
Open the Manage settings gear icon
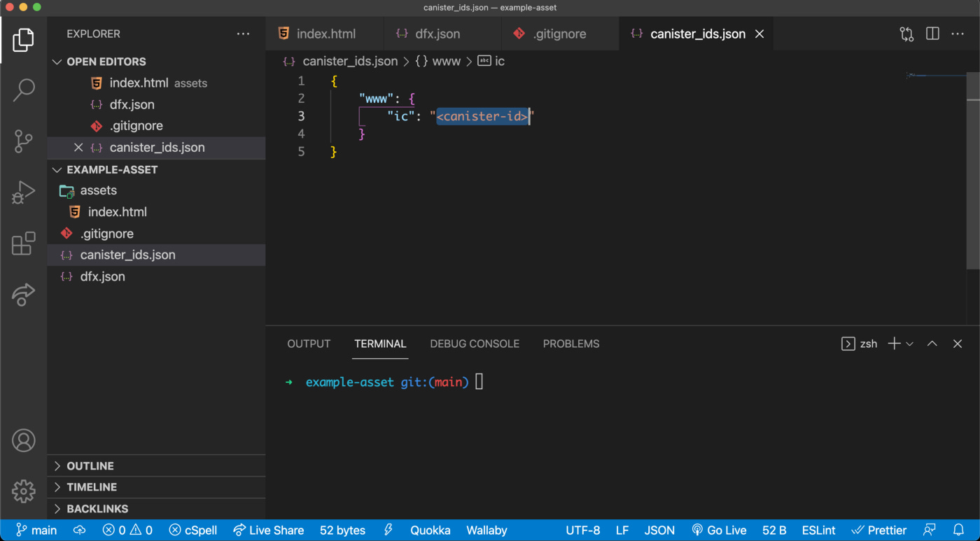(24, 491)
